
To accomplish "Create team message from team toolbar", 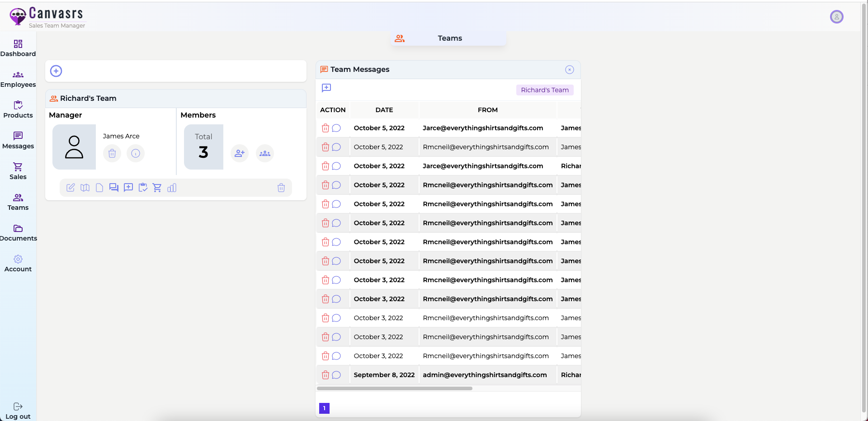I will (128, 188).
